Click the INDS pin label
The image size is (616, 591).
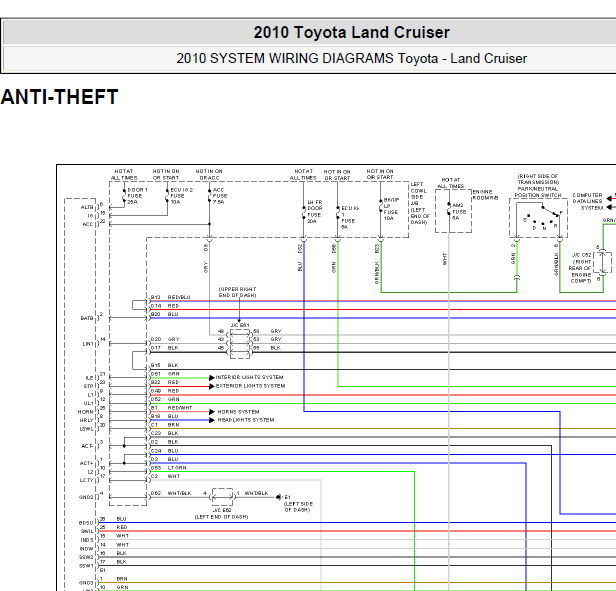click(87, 540)
